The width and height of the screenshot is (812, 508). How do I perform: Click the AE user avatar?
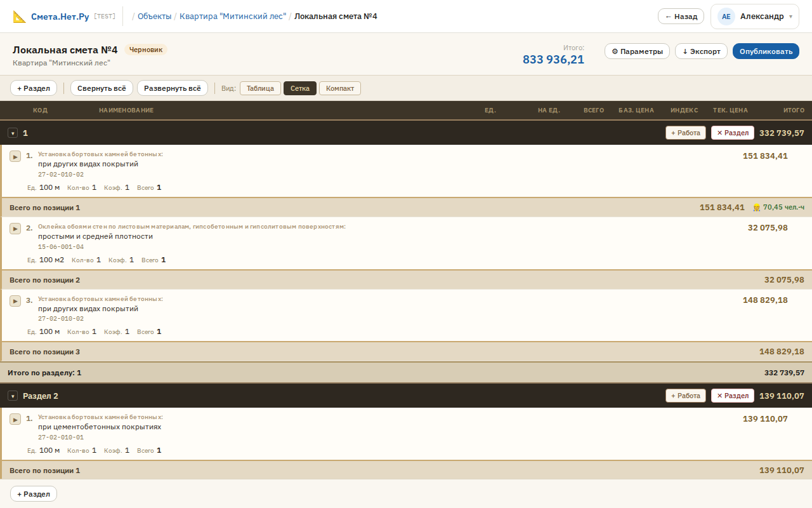coord(726,17)
